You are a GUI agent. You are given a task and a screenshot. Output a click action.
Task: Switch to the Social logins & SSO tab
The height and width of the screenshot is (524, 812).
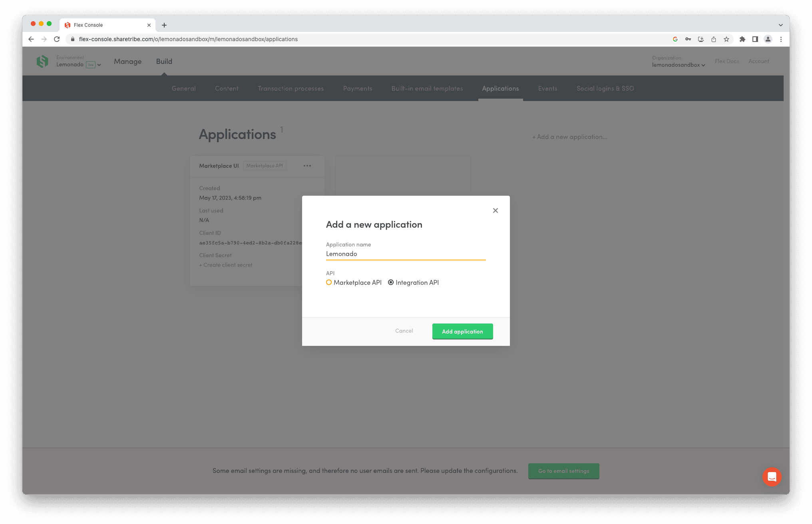(605, 89)
